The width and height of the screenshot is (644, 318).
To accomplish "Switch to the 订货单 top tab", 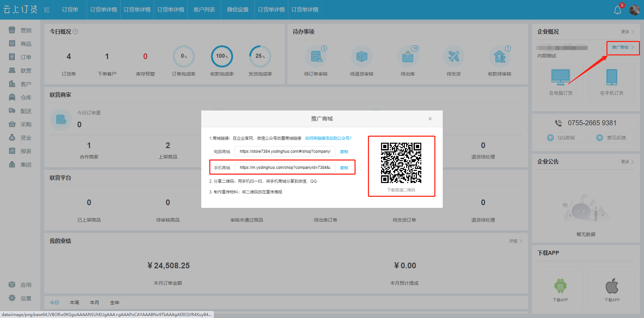I will pos(70,10).
